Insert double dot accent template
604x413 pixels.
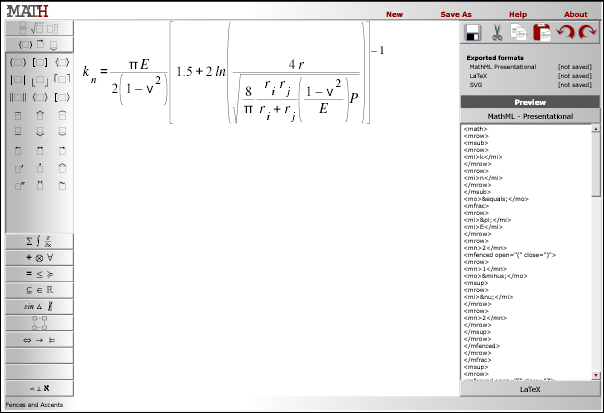point(40,186)
